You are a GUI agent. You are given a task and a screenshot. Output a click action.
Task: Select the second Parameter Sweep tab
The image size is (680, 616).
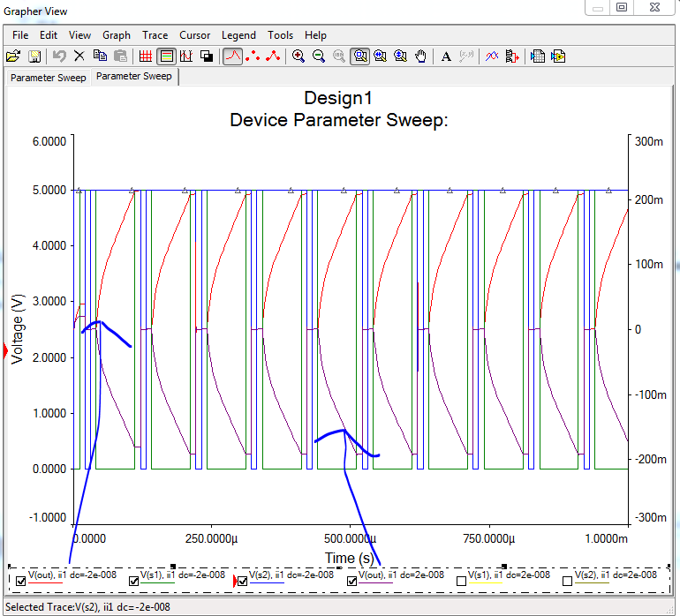coord(134,76)
